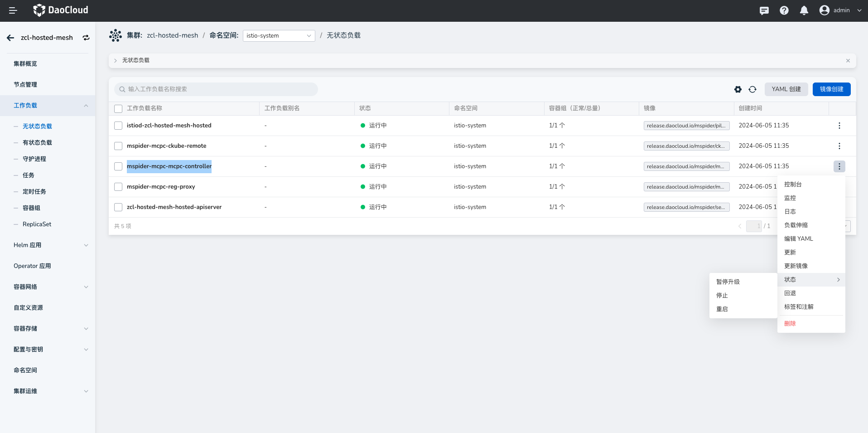The width and height of the screenshot is (868, 433).
Task: Click the back arrow beside zcl-hosted-mesh
Action: (10, 38)
